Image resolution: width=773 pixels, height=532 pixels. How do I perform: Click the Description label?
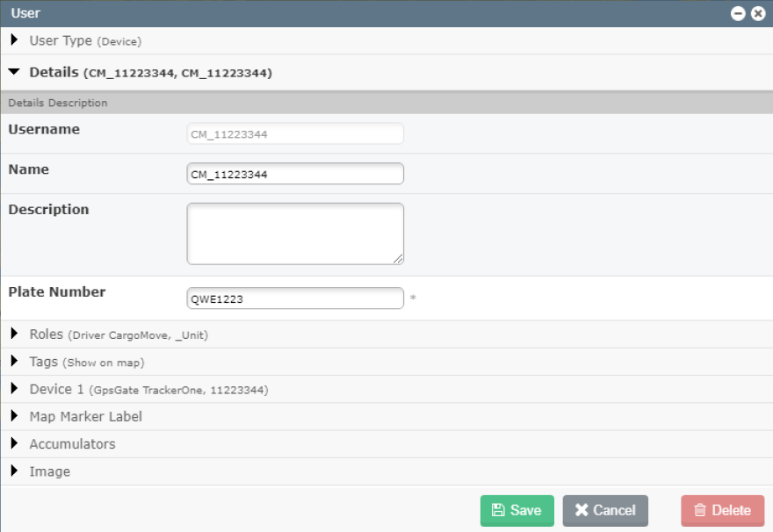point(48,210)
